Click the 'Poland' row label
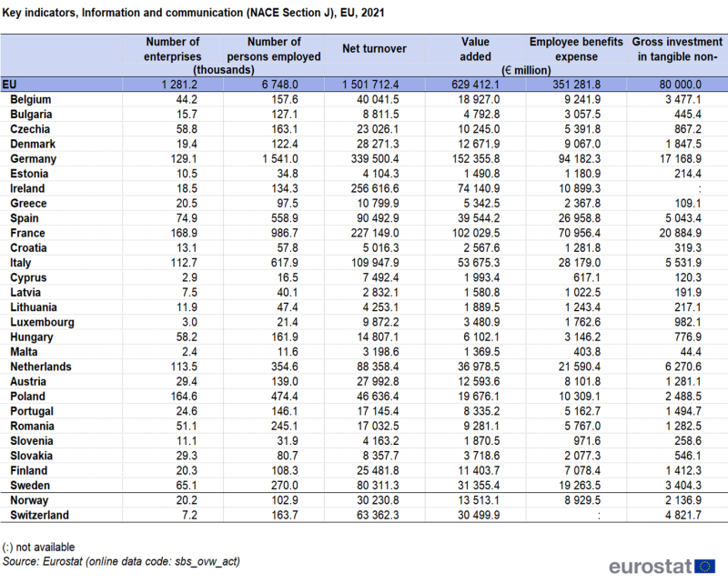 point(27,397)
